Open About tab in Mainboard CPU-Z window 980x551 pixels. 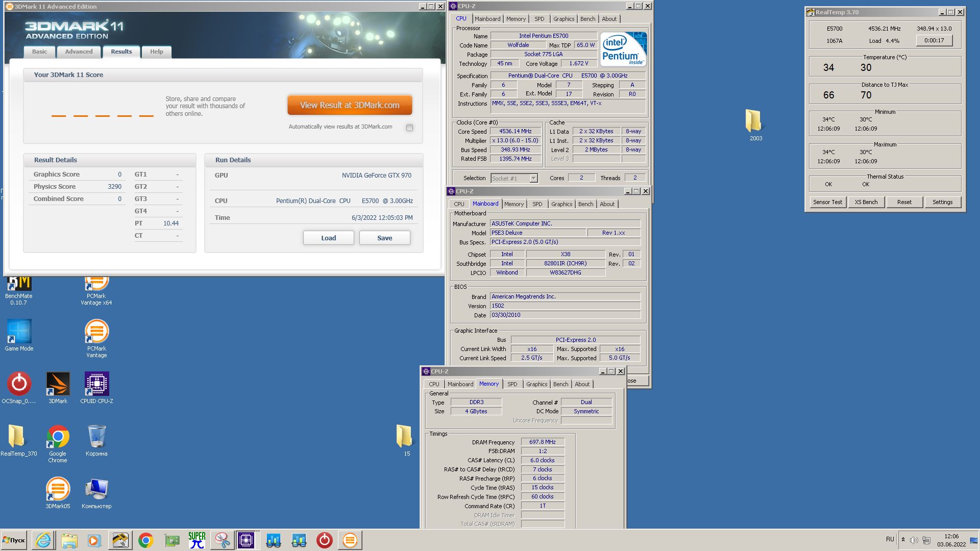607,204
